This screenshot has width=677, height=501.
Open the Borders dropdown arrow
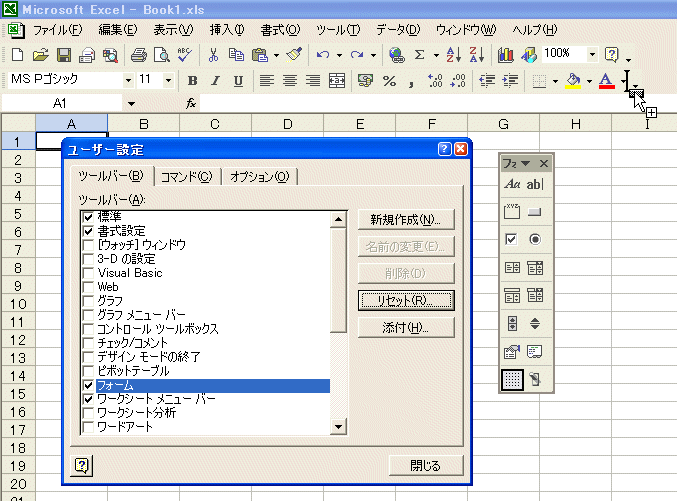(555, 81)
